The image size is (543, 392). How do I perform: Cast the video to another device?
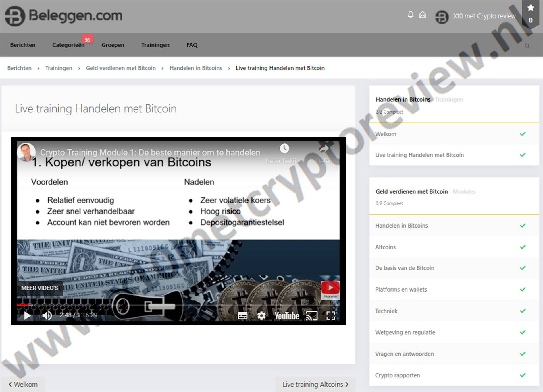[x=311, y=316]
